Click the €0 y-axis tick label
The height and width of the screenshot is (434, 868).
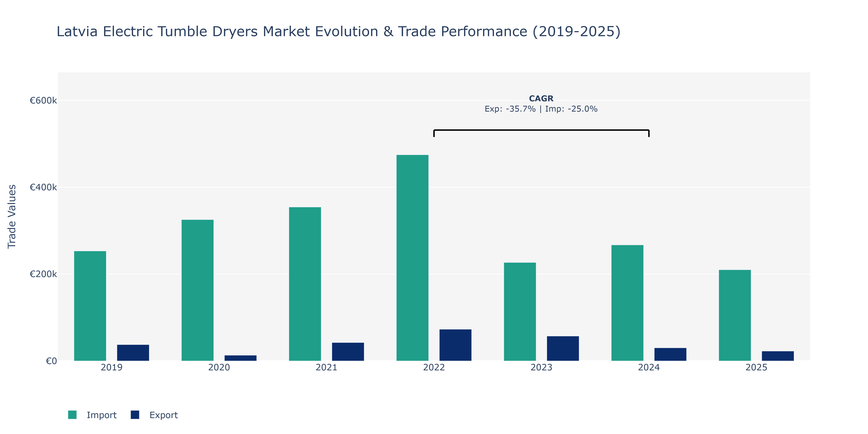point(52,361)
